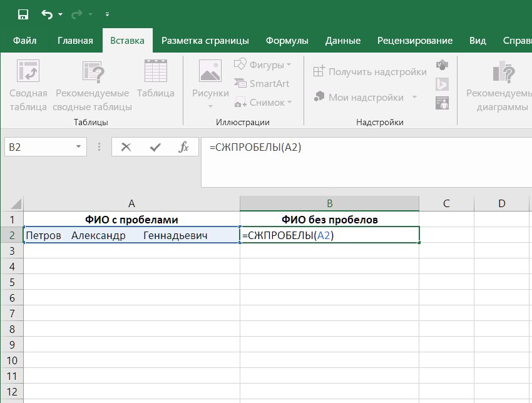The image size is (532, 403).
Task: Insert a table with Таблица icon
Action: point(155,71)
